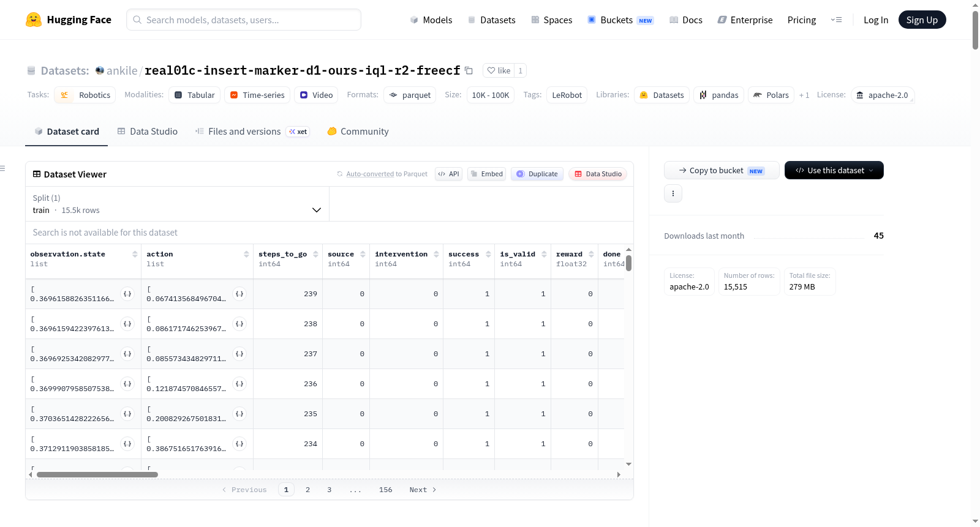Open the API button in Dataset Viewer
The height and width of the screenshot is (527, 980).
tap(448, 174)
